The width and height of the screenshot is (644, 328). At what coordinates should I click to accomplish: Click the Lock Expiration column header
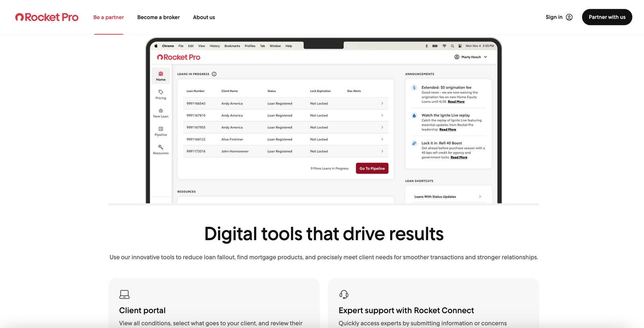click(320, 91)
